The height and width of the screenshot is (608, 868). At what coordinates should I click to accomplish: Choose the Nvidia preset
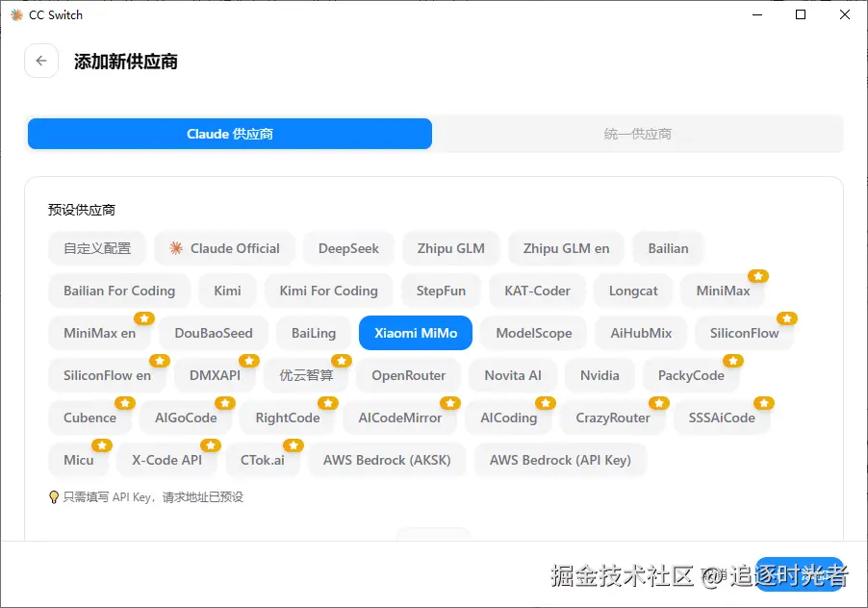600,375
